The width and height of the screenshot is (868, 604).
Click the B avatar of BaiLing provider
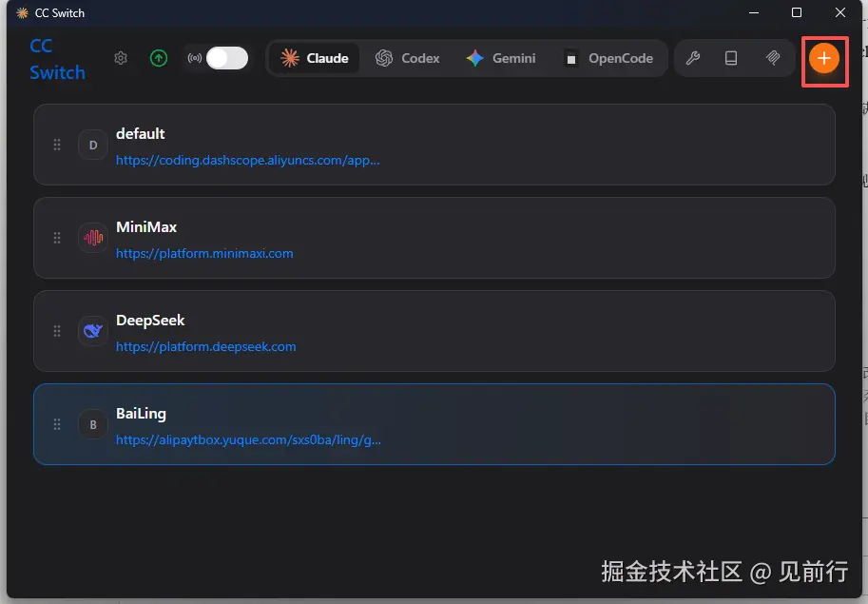tap(93, 424)
